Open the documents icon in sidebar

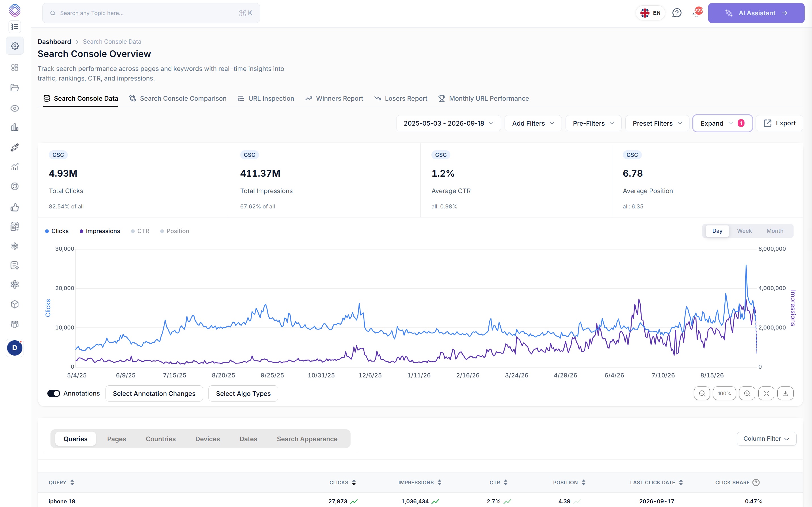pos(15,226)
